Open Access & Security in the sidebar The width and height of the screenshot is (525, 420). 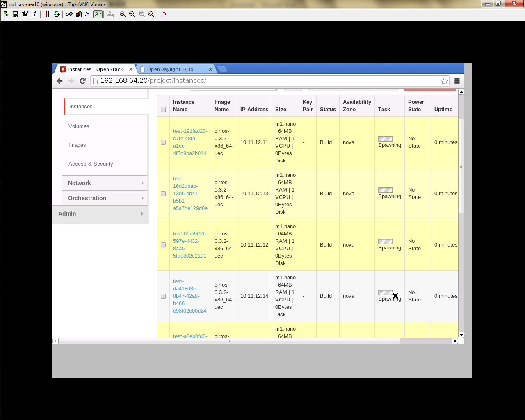[x=91, y=164]
